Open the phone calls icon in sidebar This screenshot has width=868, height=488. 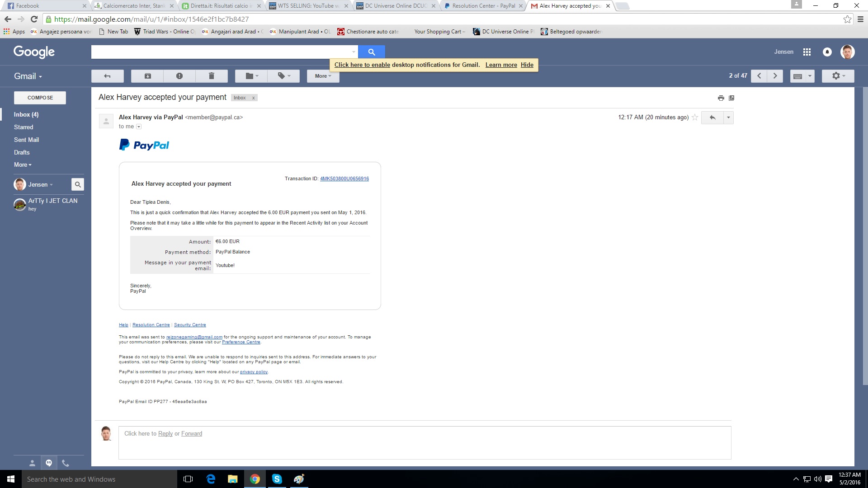click(x=66, y=463)
